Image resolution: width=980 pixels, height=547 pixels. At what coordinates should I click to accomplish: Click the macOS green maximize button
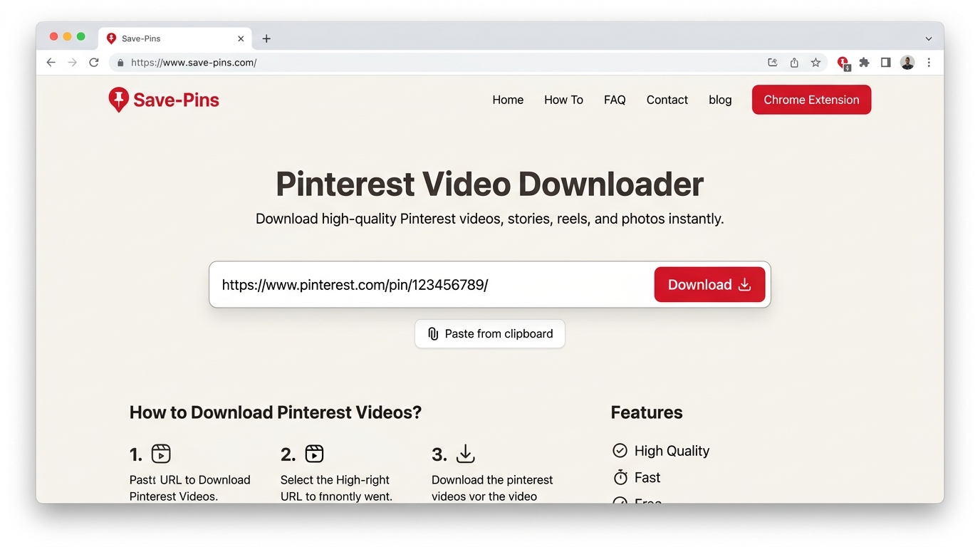[x=80, y=36]
